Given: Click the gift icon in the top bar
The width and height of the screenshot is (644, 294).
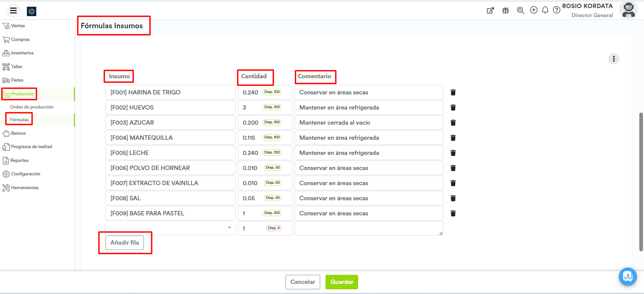Looking at the screenshot, I should (x=505, y=10).
